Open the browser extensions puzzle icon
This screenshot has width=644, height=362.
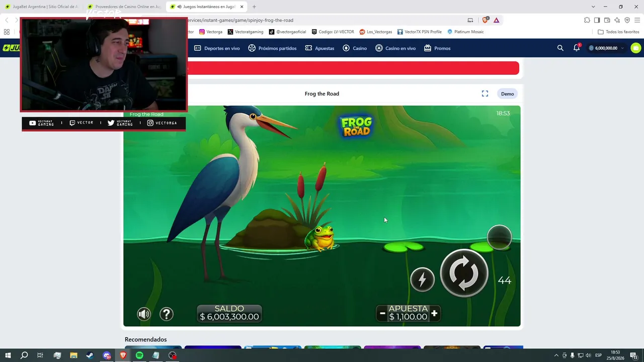[x=587, y=20]
